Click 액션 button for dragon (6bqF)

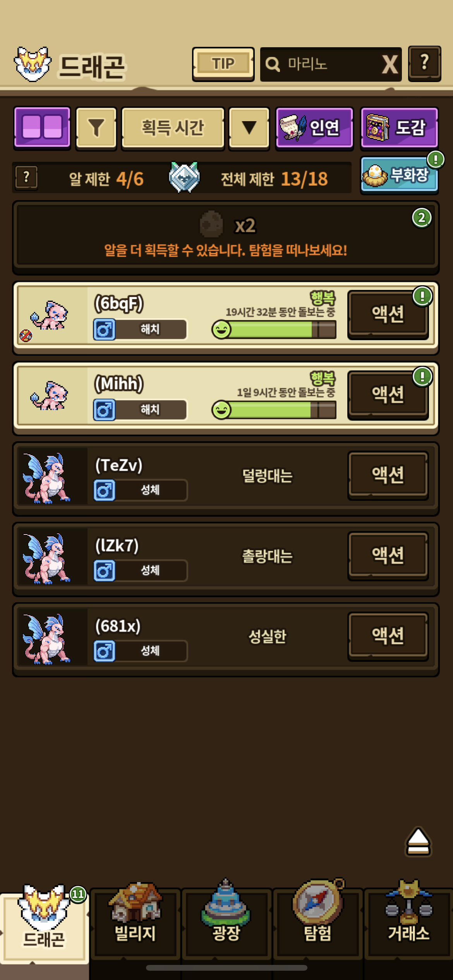pyautogui.click(x=388, y=315)
